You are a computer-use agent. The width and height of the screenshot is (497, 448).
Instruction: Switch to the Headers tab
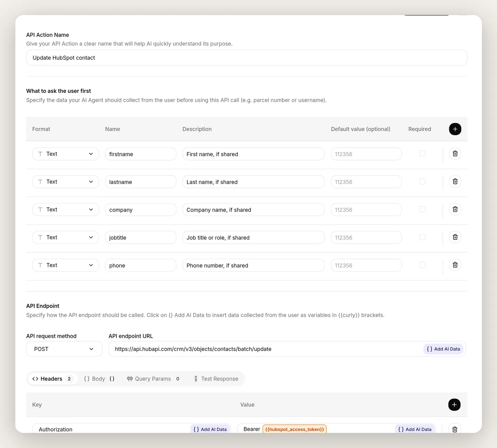pos(53,379)
